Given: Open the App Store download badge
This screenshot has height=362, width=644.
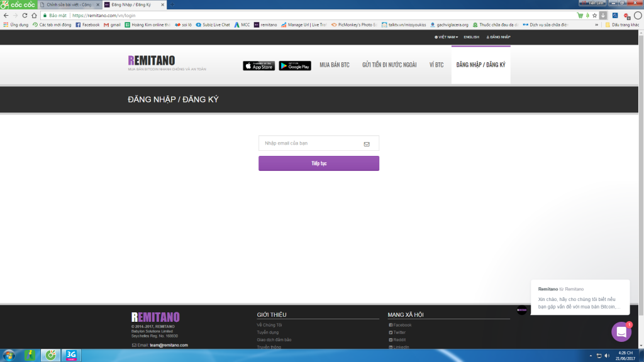Looking at the screenshot, I should click(258, 65).
